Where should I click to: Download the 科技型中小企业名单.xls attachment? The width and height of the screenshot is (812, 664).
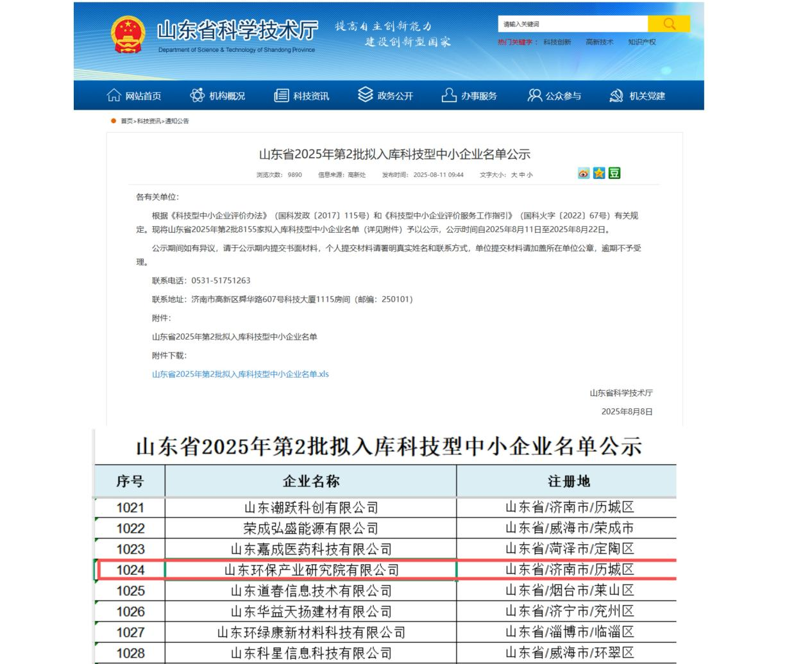(x=239, y=374)
